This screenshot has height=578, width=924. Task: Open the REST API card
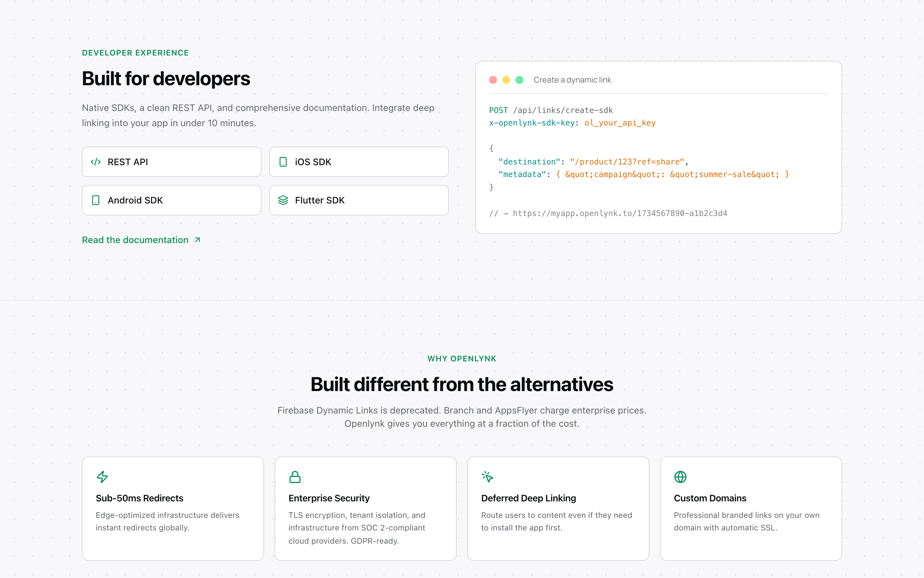pyautogui.click(x=172, y=162)
